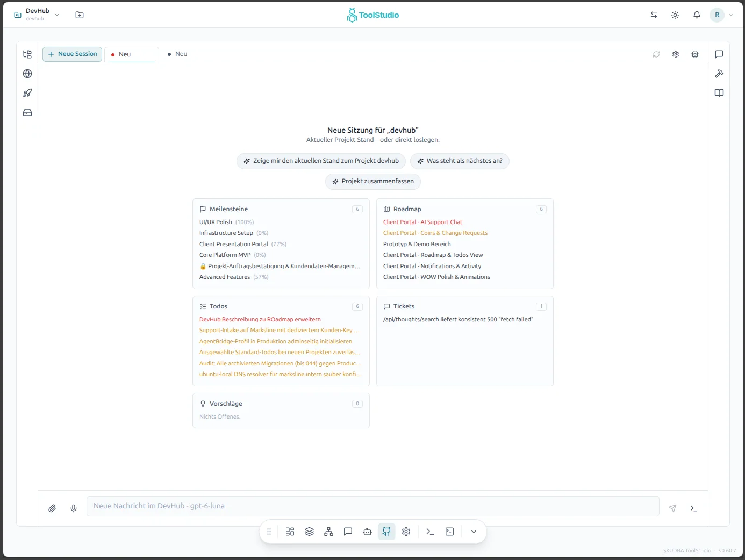Click the chat bubble icon in bottom dock
Viewport: 745px width, 560px height.
tap(348, 532)
